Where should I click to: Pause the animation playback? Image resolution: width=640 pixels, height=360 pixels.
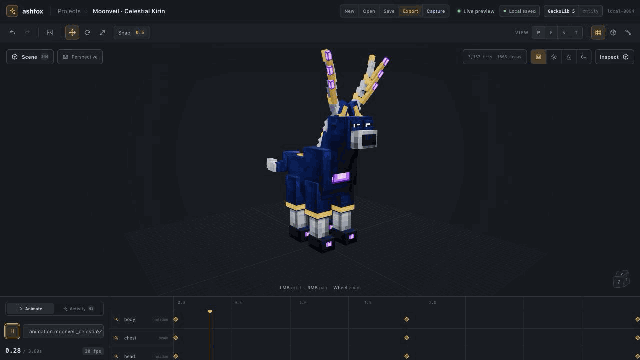coord(12,331)
